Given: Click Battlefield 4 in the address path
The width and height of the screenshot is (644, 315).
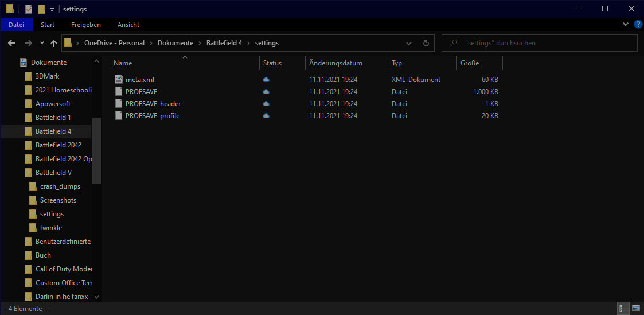Looking at the screenshot, I should tap(224, 42).
